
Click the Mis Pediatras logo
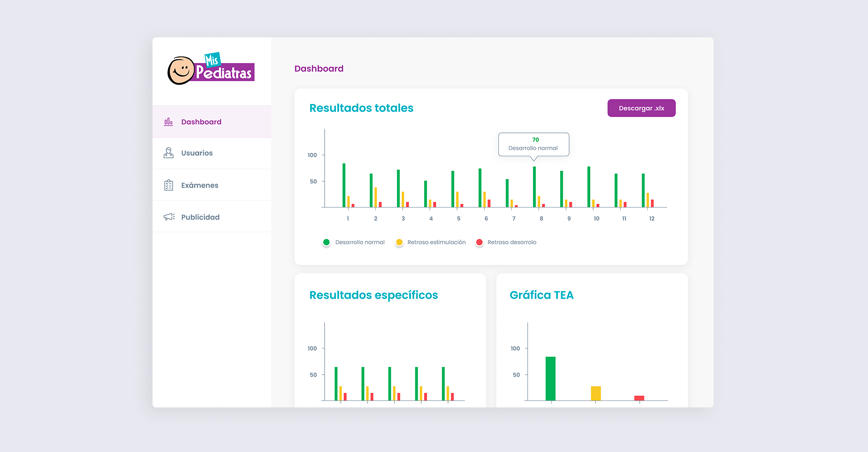(211, 69)
